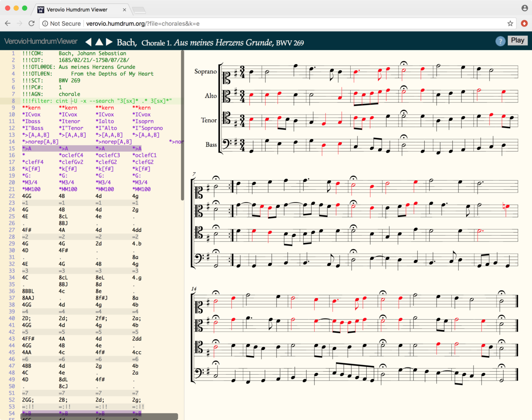Go to the previous chorale with left arrow
Screen dimensions: 532x420
tap(88, 42)
